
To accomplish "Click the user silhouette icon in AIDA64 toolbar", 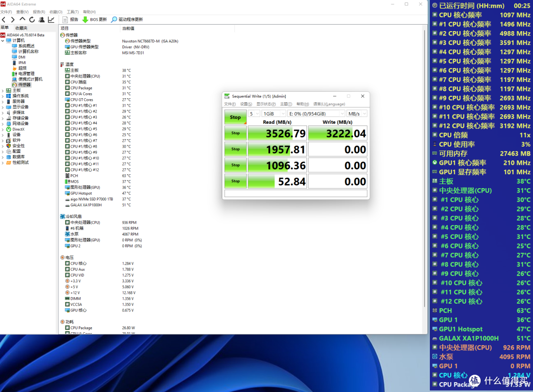I will point(41,20).
